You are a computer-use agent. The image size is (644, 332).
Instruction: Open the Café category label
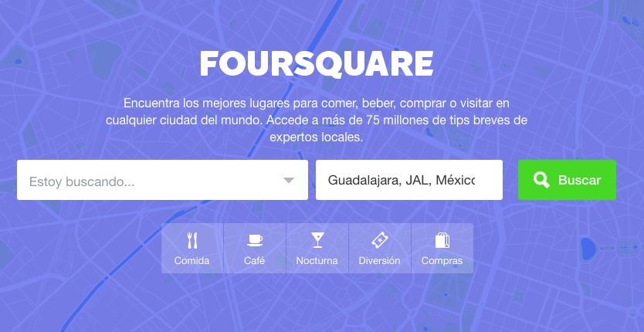point(254,261)
